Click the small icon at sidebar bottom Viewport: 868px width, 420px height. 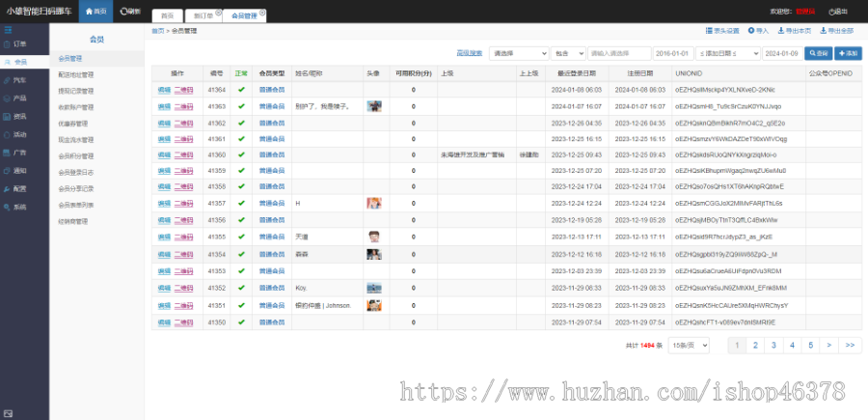tap(8, 413)
